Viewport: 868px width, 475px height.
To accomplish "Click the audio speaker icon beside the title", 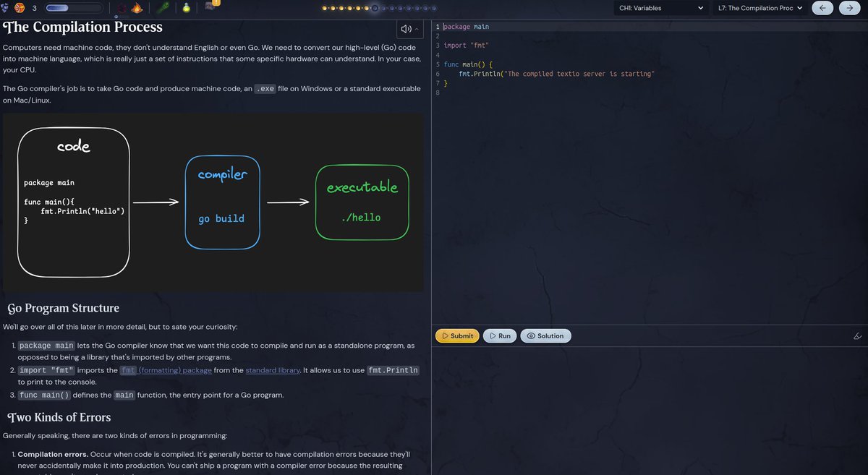I will (x=406, y=29).
